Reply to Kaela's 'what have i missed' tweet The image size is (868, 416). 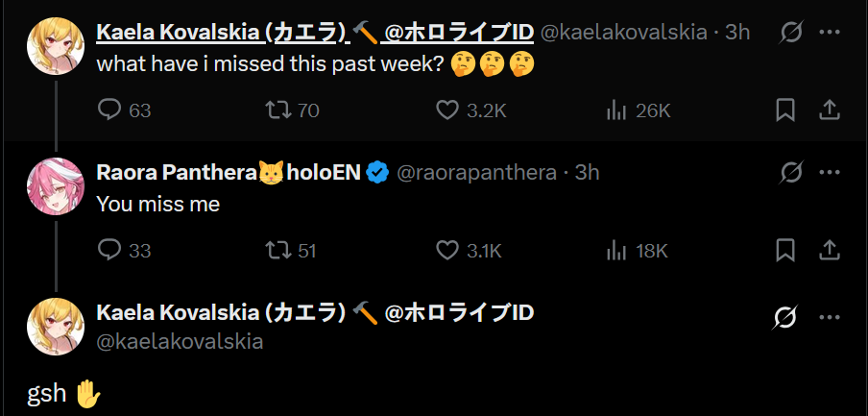109,110
